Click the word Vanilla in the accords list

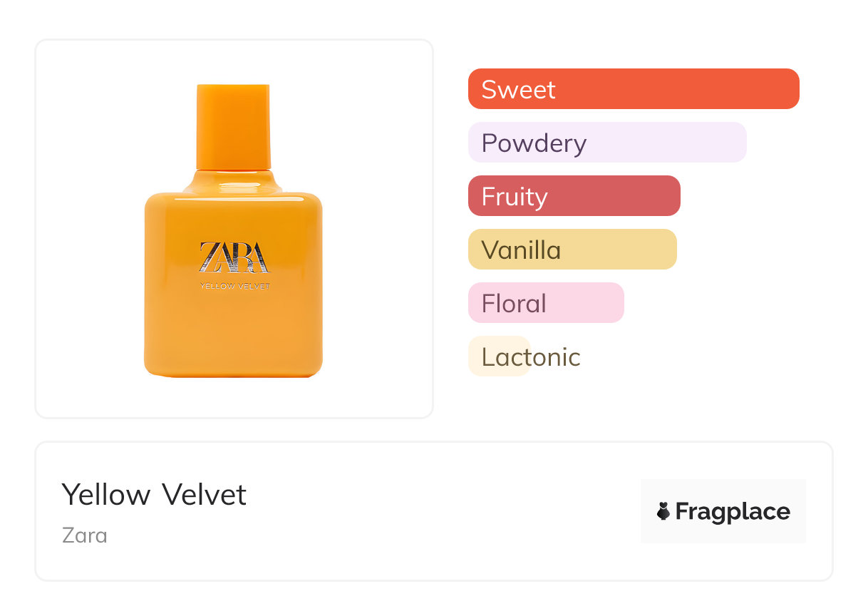tap(521, 250)
